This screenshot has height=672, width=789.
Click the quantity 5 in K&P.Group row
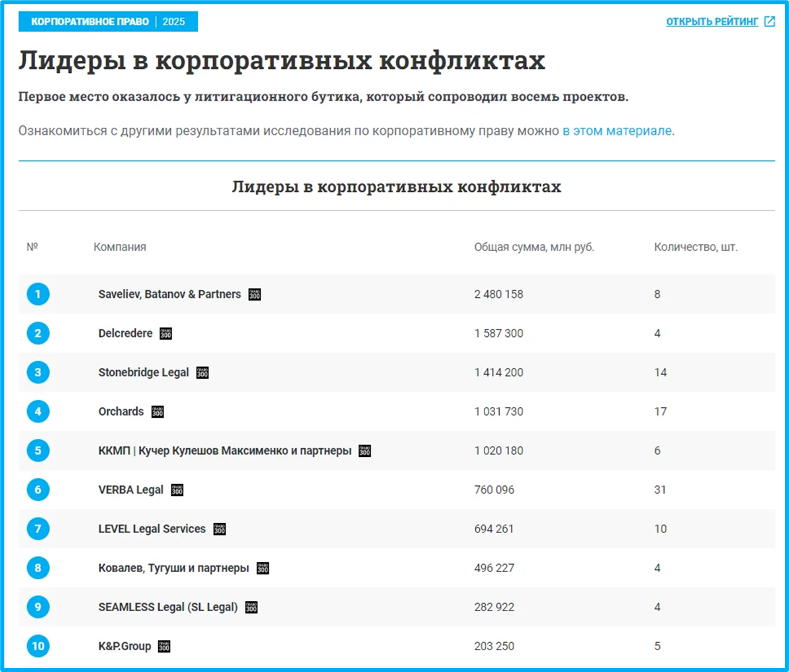657,646
